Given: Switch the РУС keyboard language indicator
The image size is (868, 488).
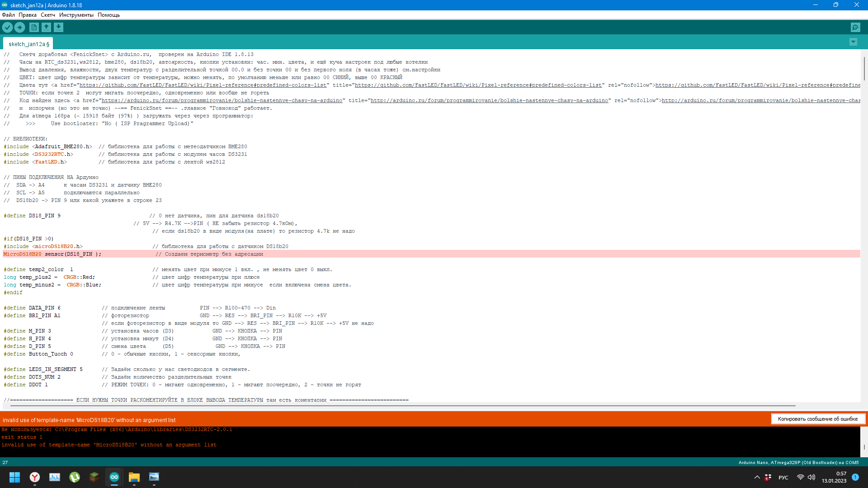Looking at the screenshot, I should click(x=783, y=478).
